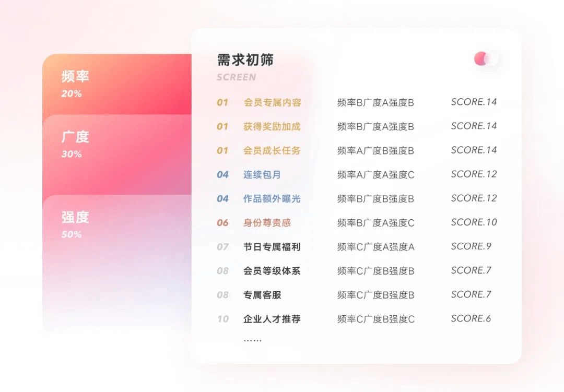
Task: Click rank 08 beside 专属客服
Action: 222,295
